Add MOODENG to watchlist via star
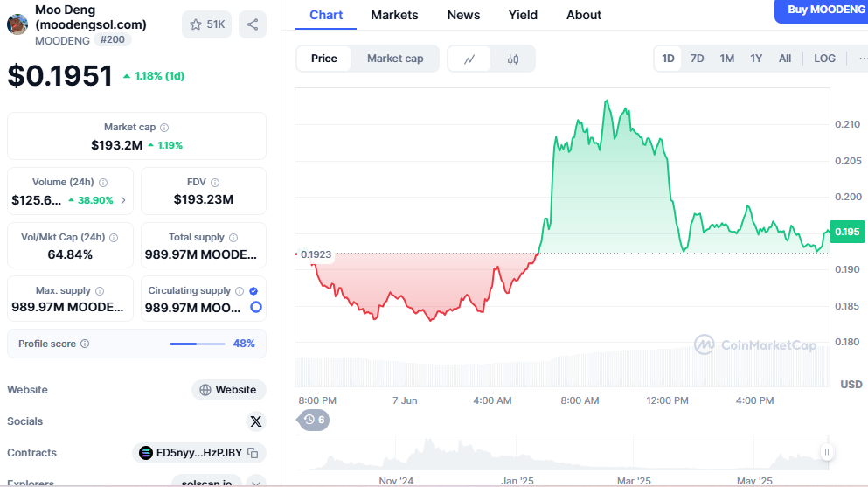Image resolution: width=868 pixels, height=487 pixels. [206, 24]
